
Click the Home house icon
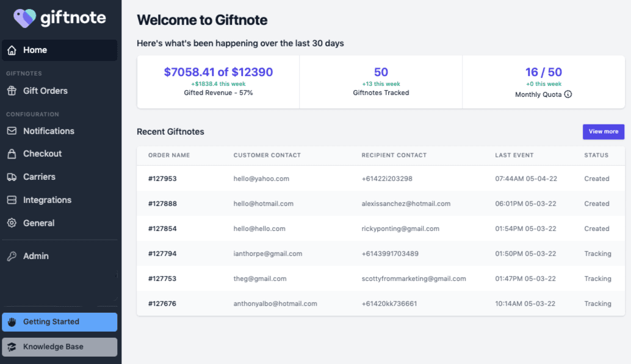[12, 50]
